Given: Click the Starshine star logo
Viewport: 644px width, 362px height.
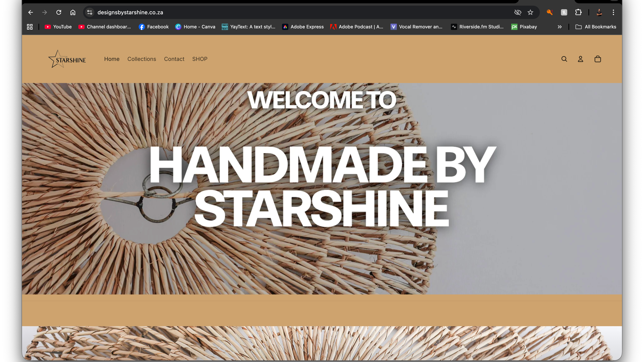Looking at the screenshot, I should (67, 59).
